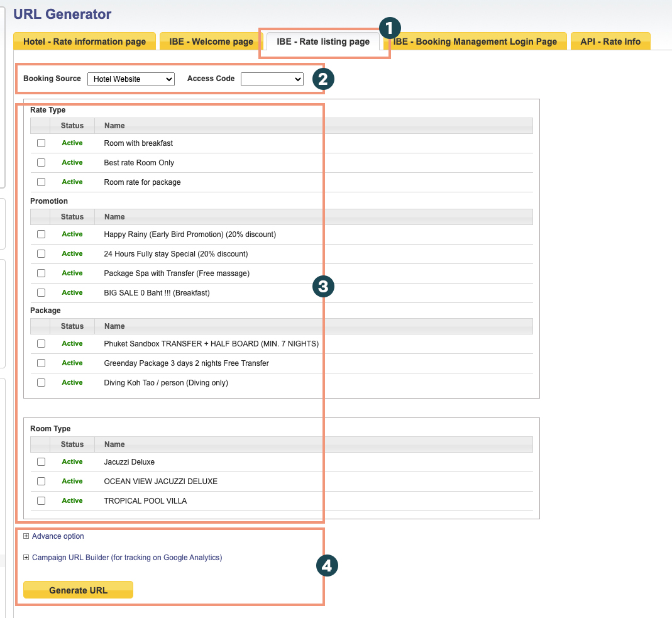Image resolution: width=672 pixels, height=618 pixels.
Task: Check the BIG SALE 0 Baht promotion
Action: (41, 292)
